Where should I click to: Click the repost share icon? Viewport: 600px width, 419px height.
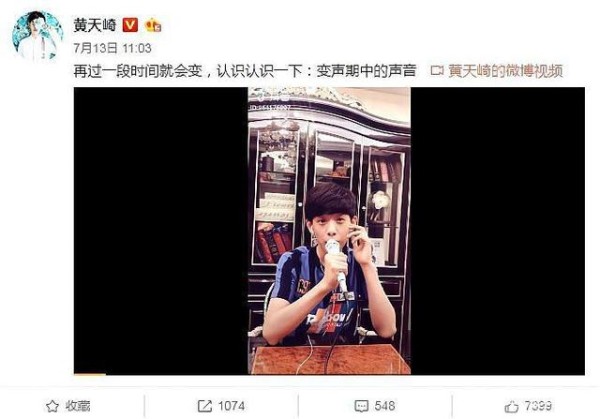click(205, 406)
